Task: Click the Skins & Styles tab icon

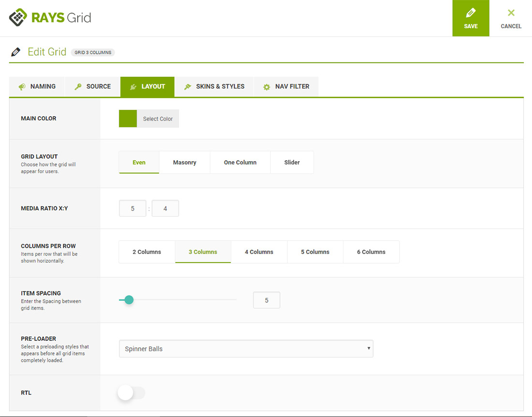Action: tap(188, 87)
